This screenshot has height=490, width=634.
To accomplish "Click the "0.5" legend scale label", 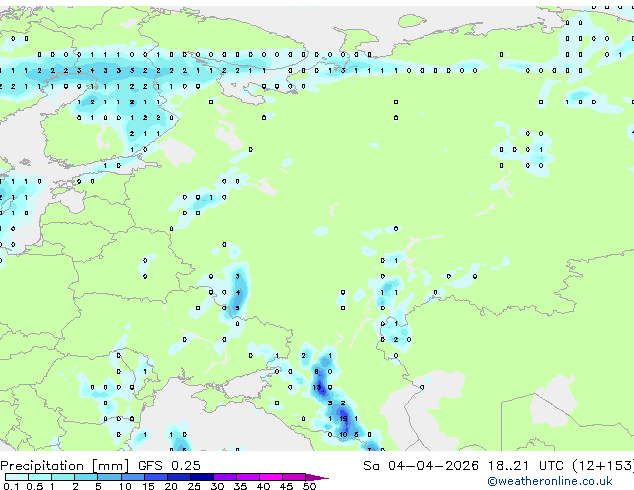I will tap(35, 486).
